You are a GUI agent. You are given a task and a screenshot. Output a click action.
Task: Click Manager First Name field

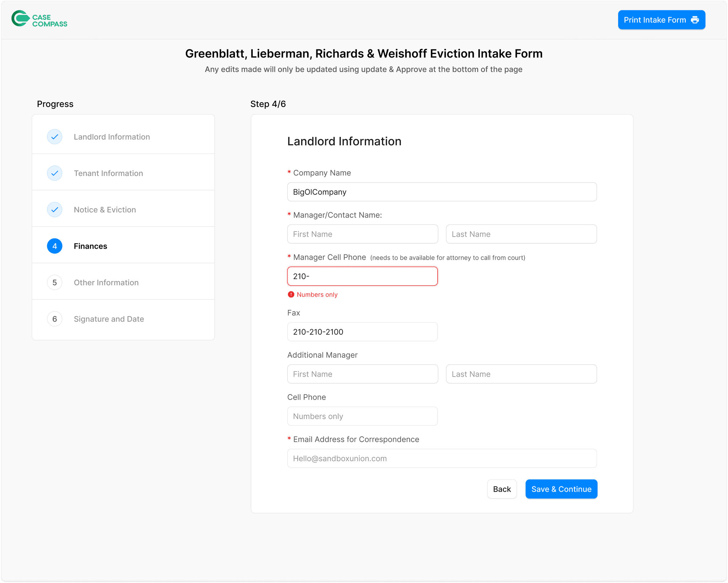(362, 234)
